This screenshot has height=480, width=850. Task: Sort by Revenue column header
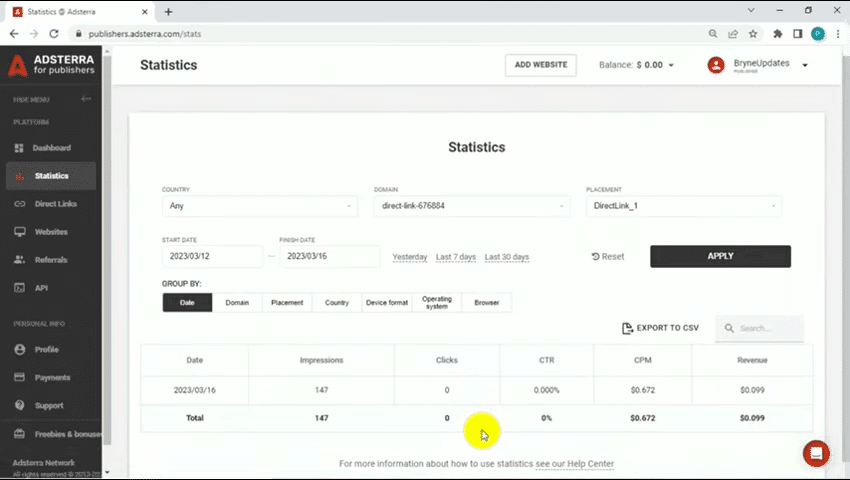tap(752, 360)
